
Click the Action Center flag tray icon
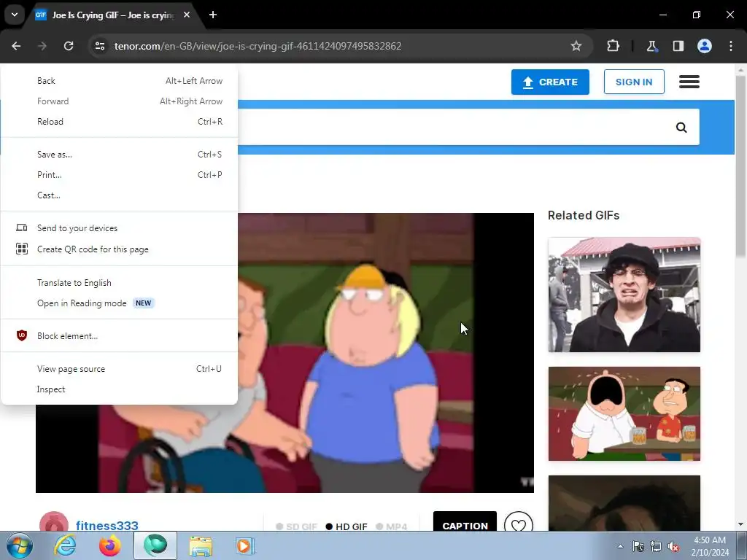click(x=638, y=546)
